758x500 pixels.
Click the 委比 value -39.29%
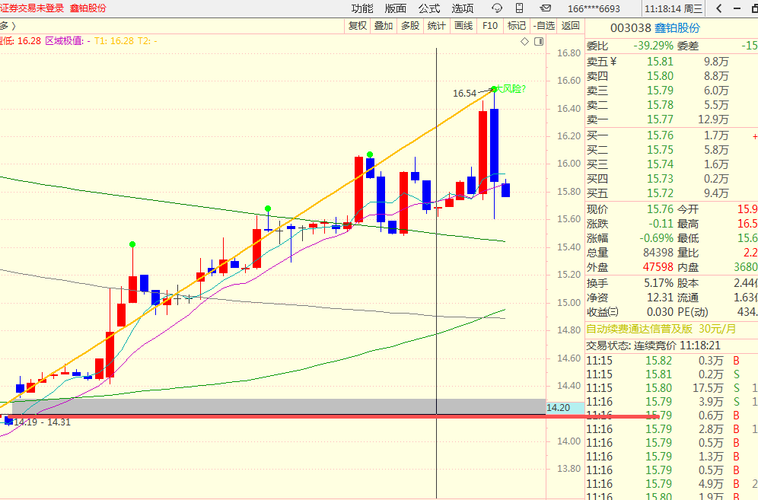click(653, 46)
